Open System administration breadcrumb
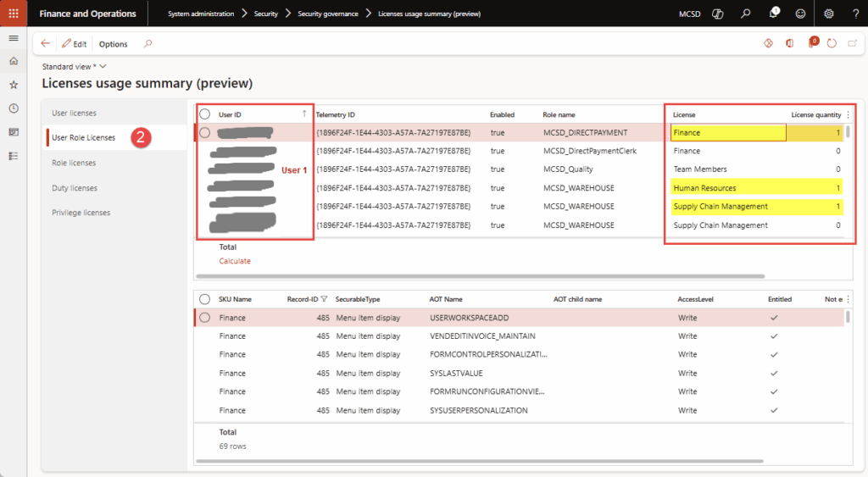868x477 pixels. pos(201,14)
